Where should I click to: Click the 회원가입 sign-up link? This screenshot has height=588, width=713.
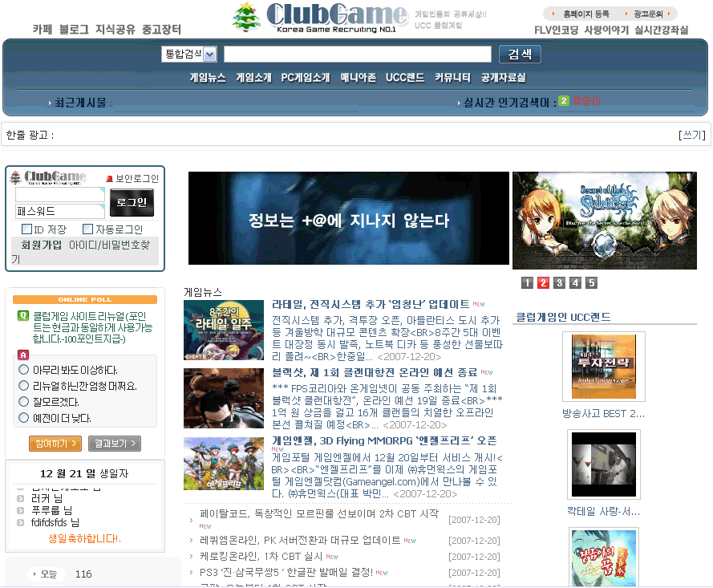[41, 245]
